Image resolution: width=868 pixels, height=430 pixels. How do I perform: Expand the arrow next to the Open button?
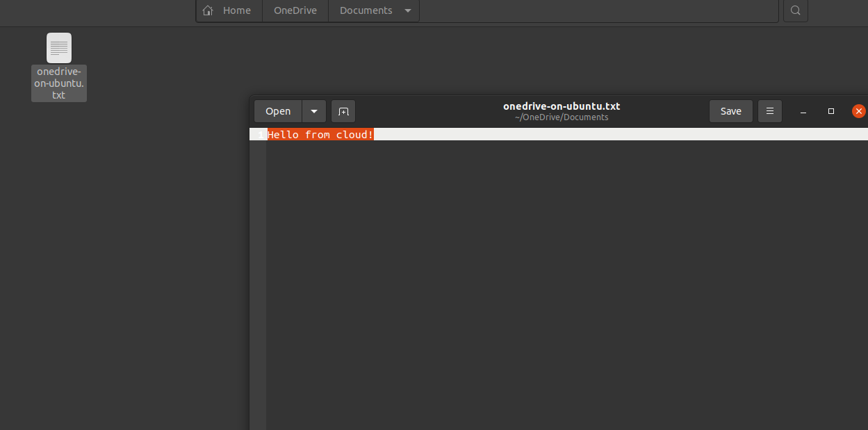tap(314, 111)
